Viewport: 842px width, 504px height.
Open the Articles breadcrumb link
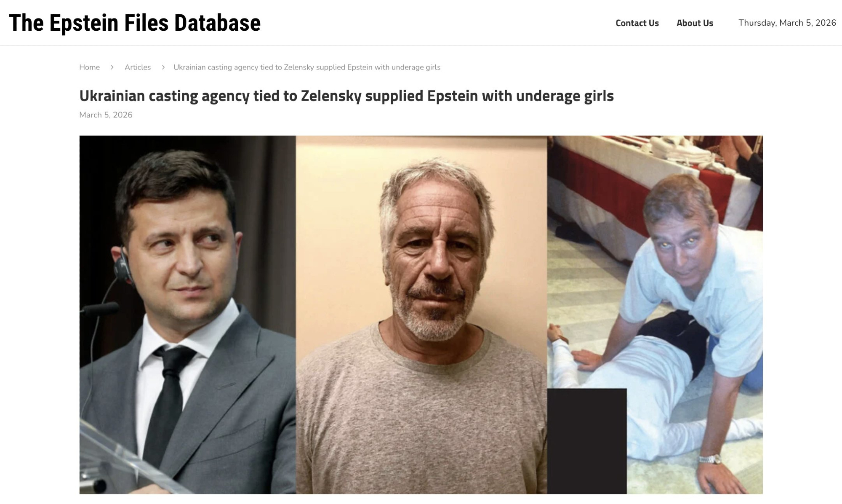(138, 67)
